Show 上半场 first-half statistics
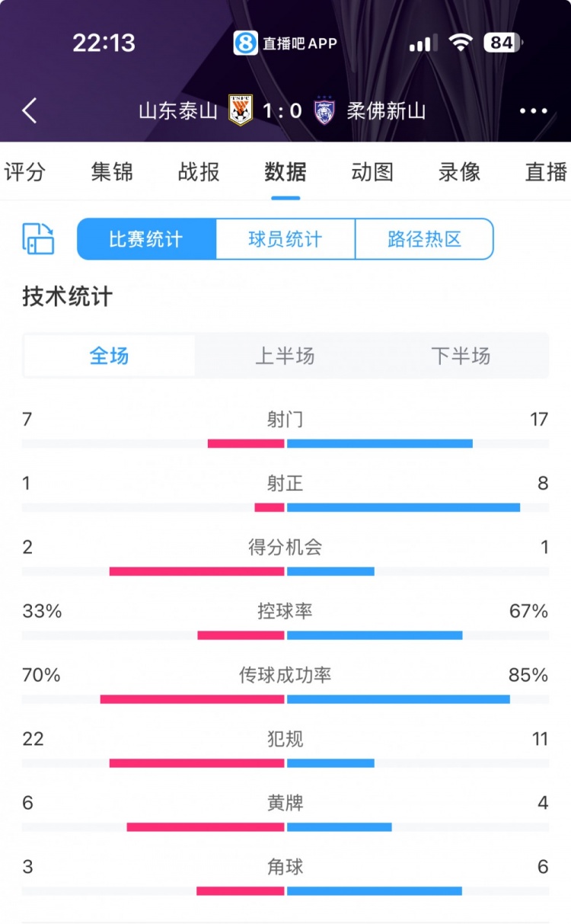The width and height of the screenshot is (571, 924). [x=285, y=356]
